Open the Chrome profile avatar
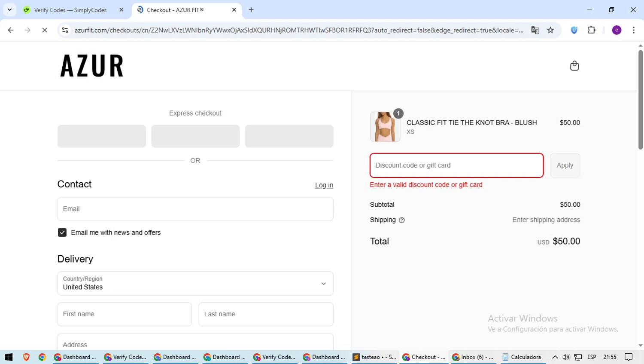Screen dimensions: 644x364 617,30
